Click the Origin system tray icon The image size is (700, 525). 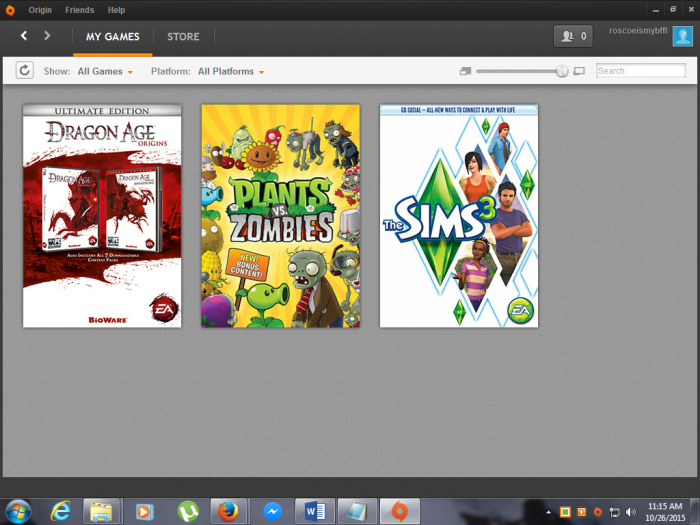coord(598,512)
